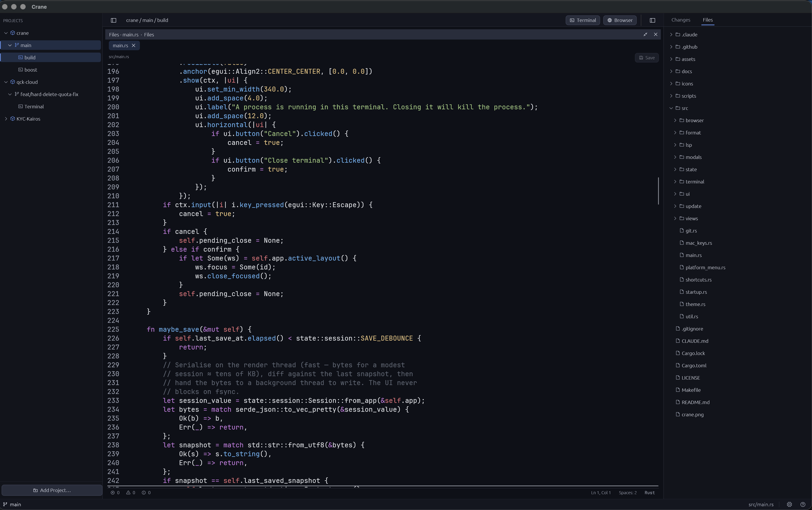The image size is (812, 510).
Task: Open settings gear icon in bottom bar
Action: click(x=789, y=504)
